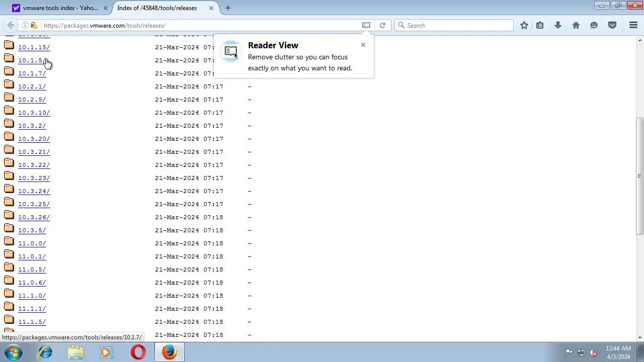The width and height of the screenshot is (644, 362).
Task: Open the 10.2.5/ directory link
Action: [x=32, y=100]
